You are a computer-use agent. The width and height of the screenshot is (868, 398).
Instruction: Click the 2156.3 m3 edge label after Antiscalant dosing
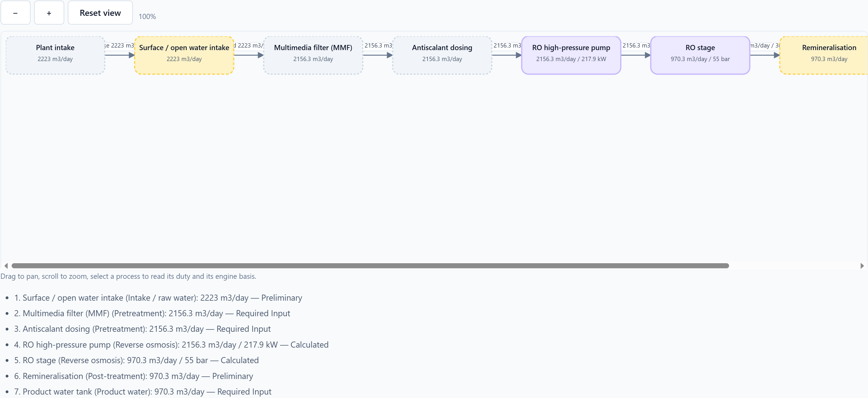(507, 46)
